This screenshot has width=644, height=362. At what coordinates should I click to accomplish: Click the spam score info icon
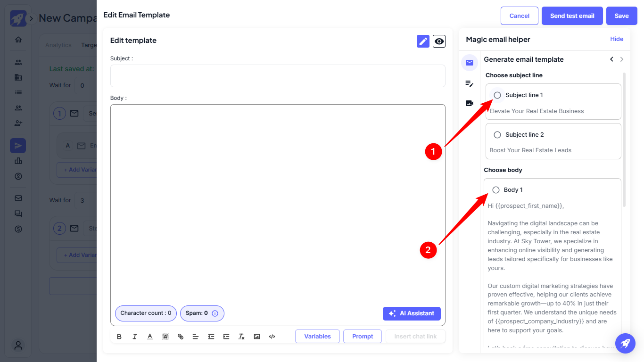215,313
